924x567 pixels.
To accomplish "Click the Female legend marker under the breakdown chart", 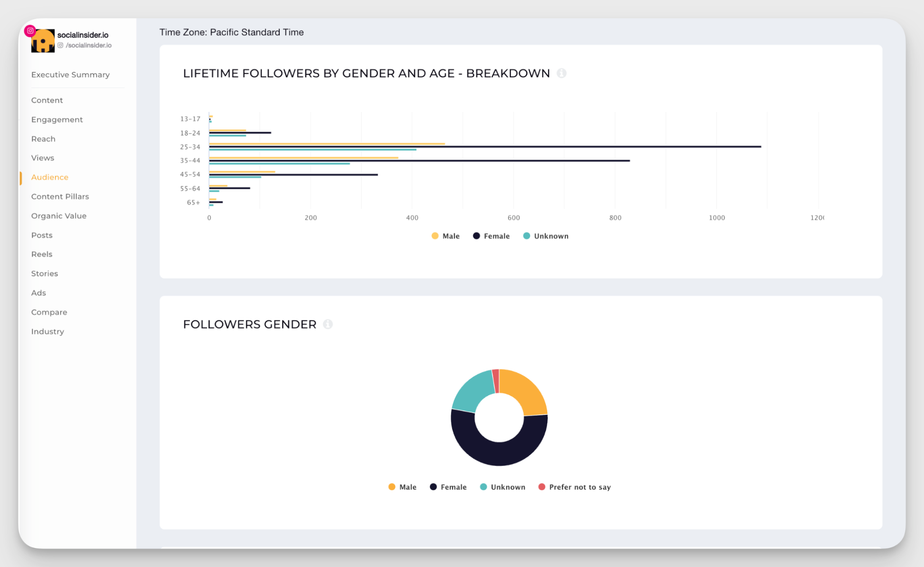I will pyautogui.click(x=476, y=236).
